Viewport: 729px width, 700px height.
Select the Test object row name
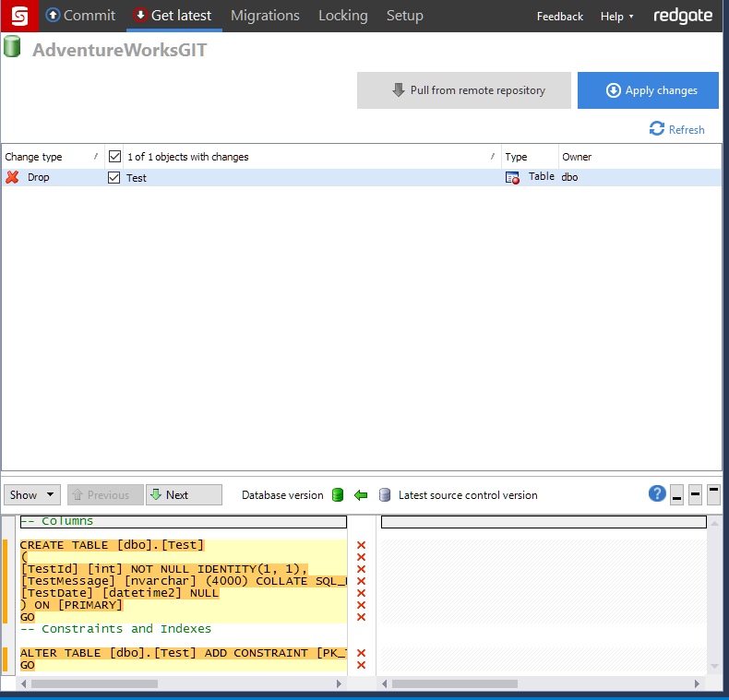click(137, 178)
